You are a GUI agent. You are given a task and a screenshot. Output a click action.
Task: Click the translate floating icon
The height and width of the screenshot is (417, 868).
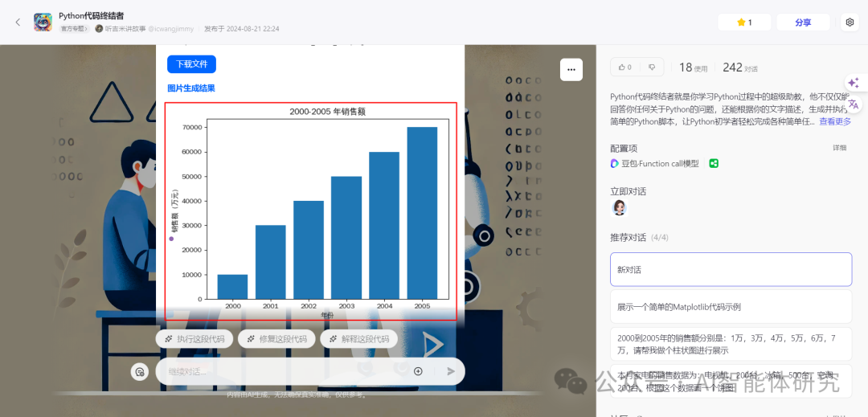854,104
